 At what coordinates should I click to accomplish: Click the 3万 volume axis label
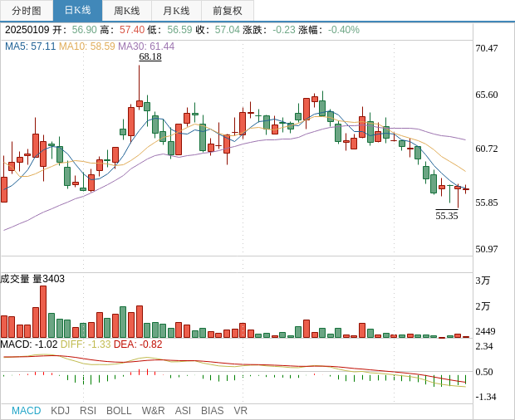pos(483,281)
